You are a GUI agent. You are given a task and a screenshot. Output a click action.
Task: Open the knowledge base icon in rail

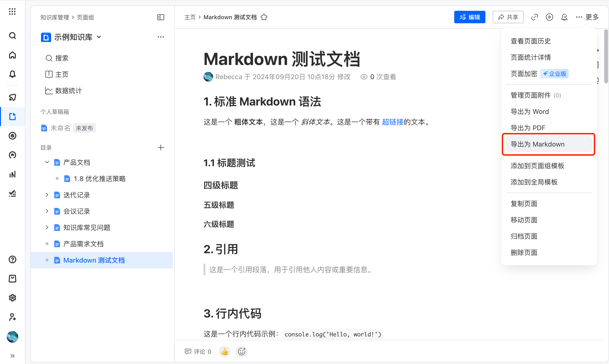[12, 117]
